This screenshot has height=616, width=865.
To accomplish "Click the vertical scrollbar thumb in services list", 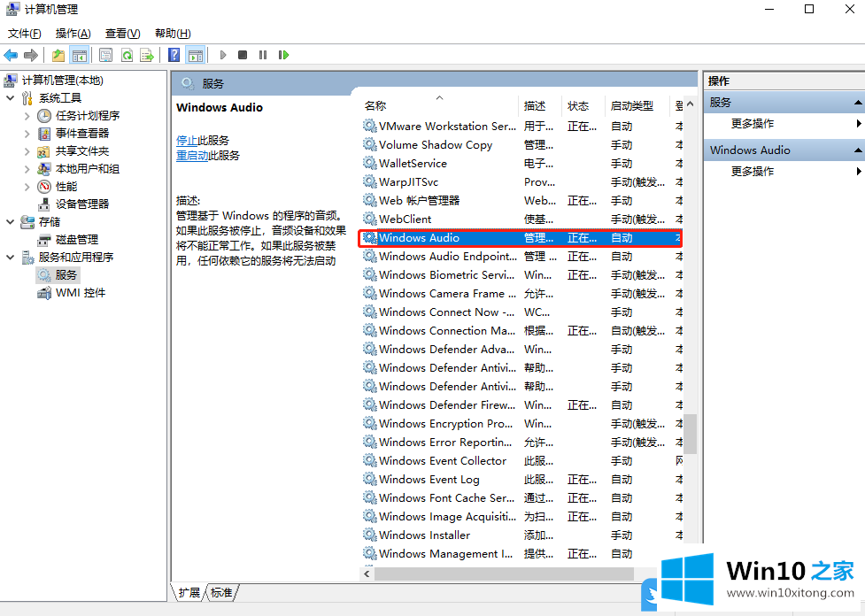I will point(690,434).
